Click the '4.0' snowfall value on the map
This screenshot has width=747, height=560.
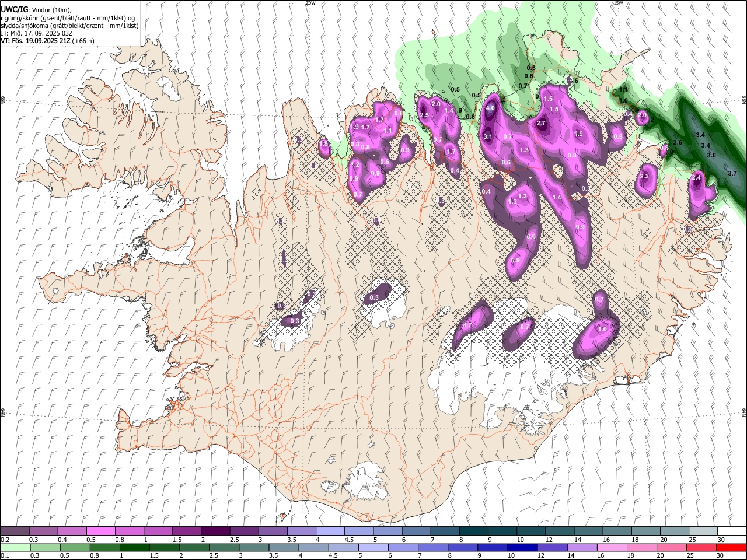point(491,108)
